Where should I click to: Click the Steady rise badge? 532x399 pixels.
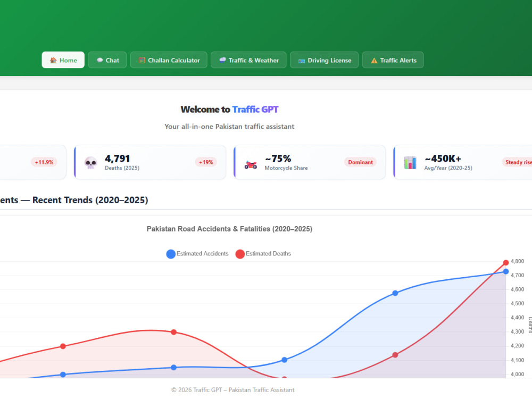(517, 162)
